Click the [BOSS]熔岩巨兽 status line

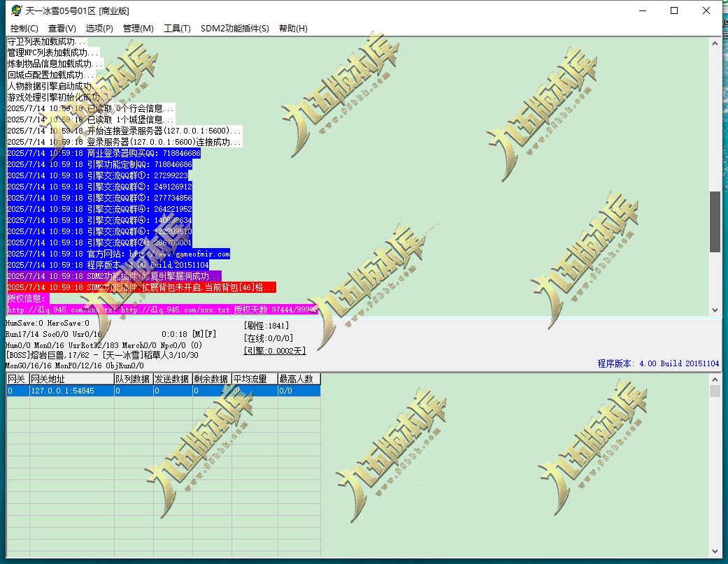pos(101,355)
